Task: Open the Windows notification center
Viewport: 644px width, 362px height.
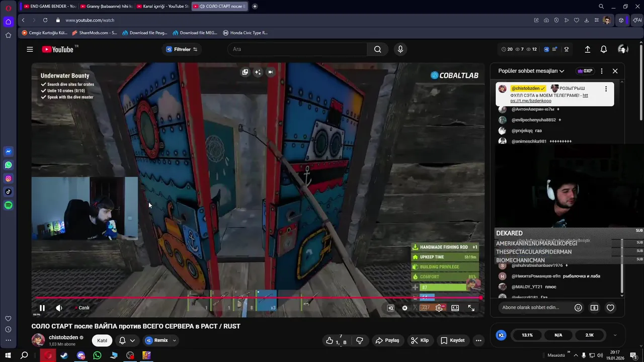Action: point(633,355)
